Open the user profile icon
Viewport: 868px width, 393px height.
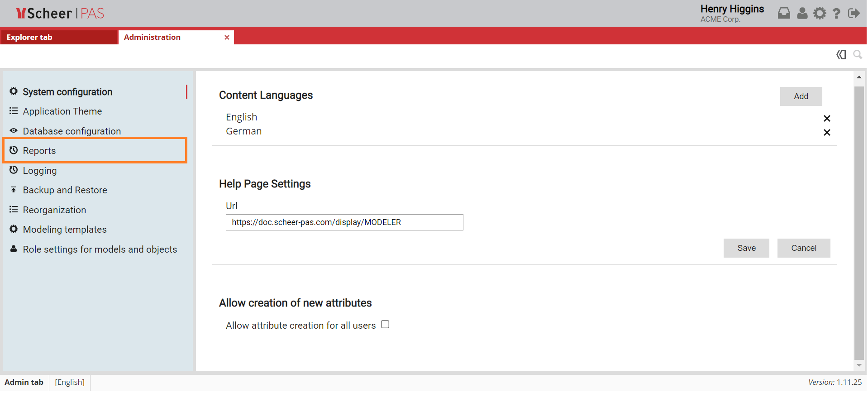[x=802, y=14]
